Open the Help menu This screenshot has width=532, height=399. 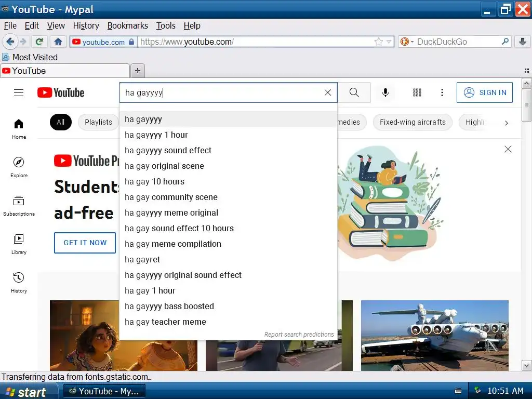(x=192, y=26)
